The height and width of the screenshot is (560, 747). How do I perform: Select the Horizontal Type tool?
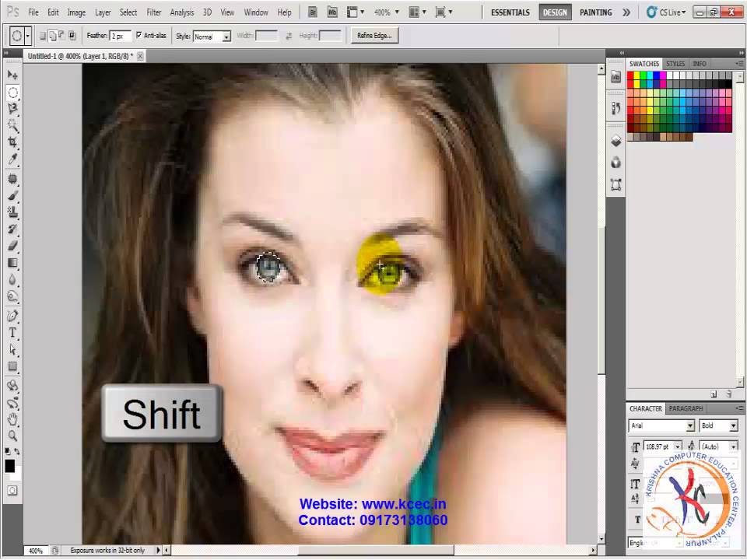point(13,333)
